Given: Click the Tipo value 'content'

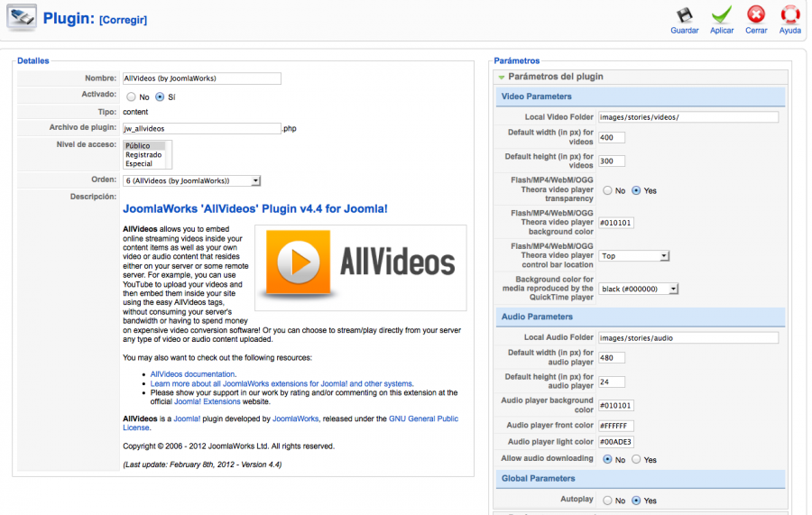Looking at the screenshot, I should [135, 112].
